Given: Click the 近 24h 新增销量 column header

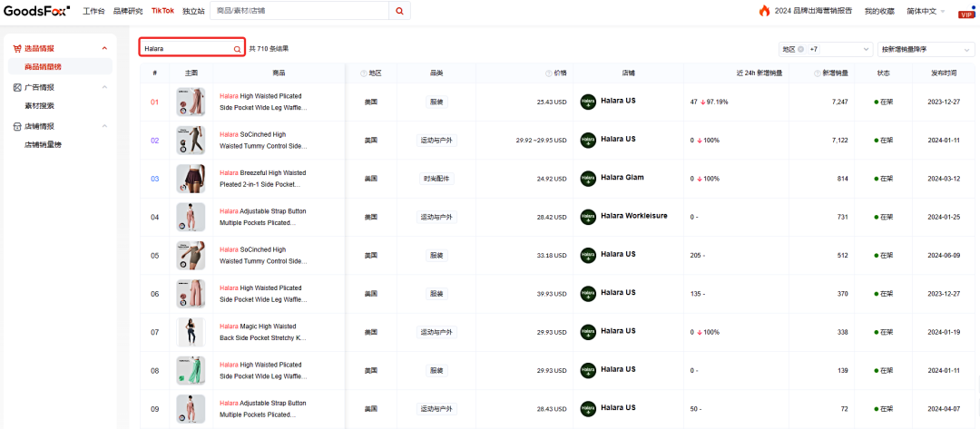Looking at the screenshot, I should 759,73.
